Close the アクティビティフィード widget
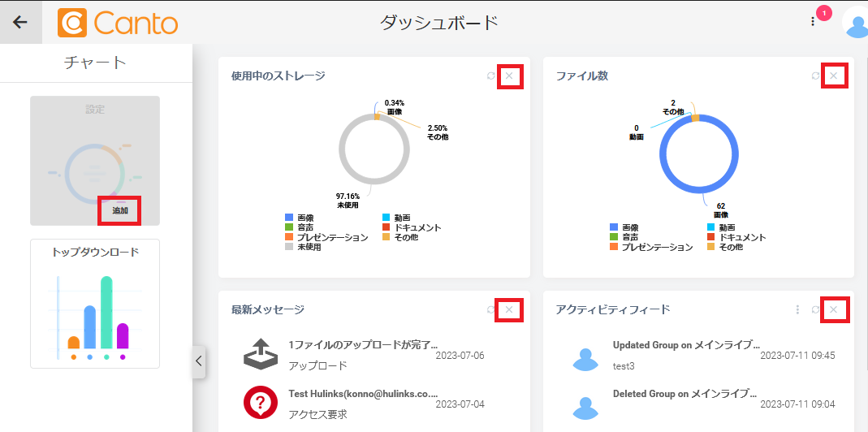 (834, 309)
